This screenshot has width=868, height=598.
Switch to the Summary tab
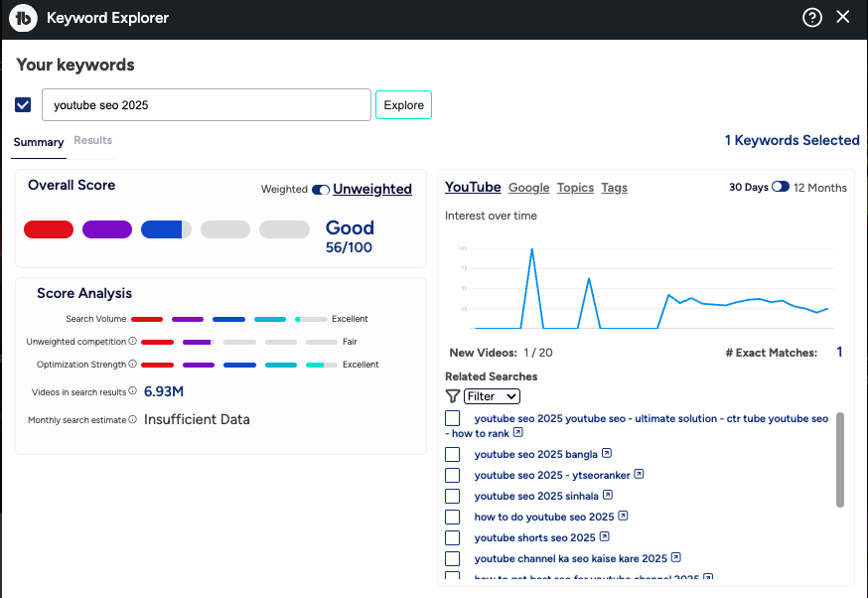(x=39, y=142)
